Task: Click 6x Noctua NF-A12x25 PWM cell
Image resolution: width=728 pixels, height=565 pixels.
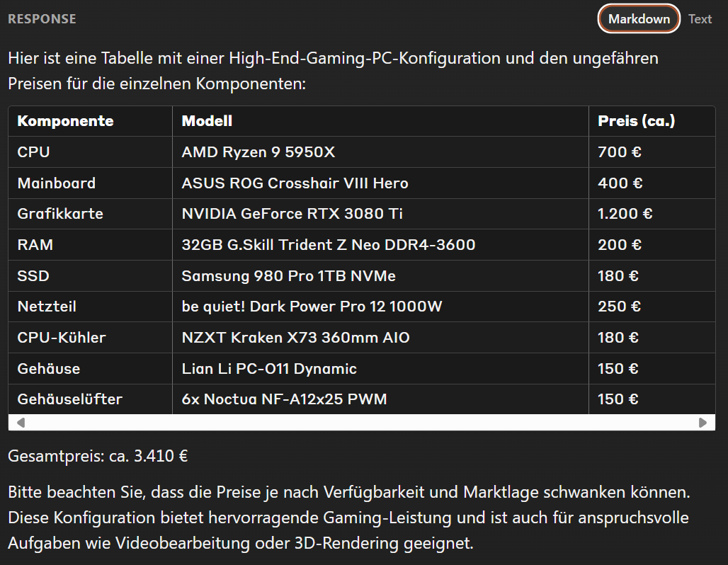Action: 380,399
